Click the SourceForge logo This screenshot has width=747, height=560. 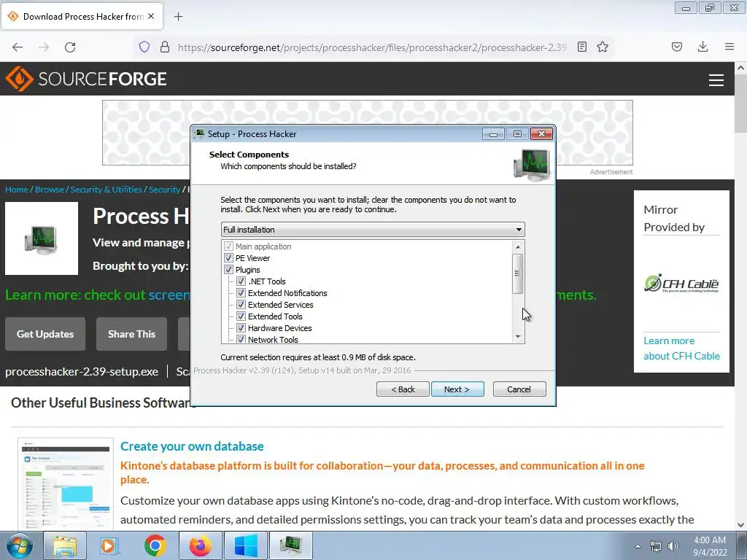[86, 79]
